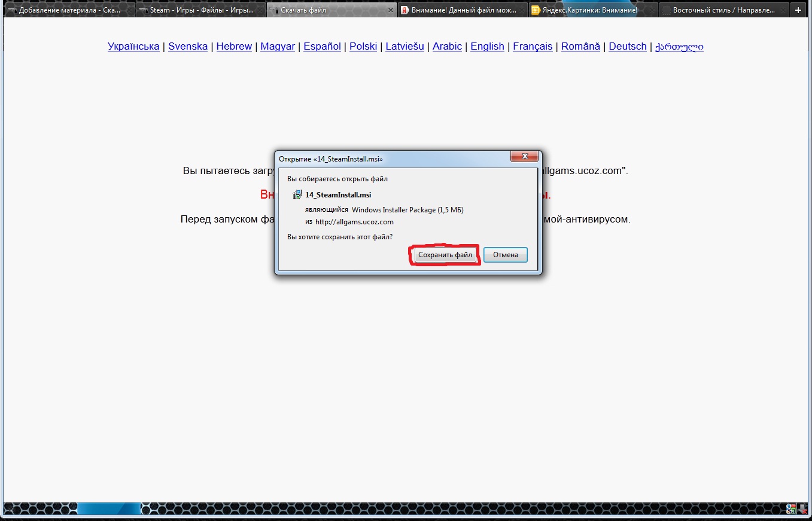Click the http://allgams.ucoz.com source text
The width and height of the screenshot is (812, 521).
[354, 221]
